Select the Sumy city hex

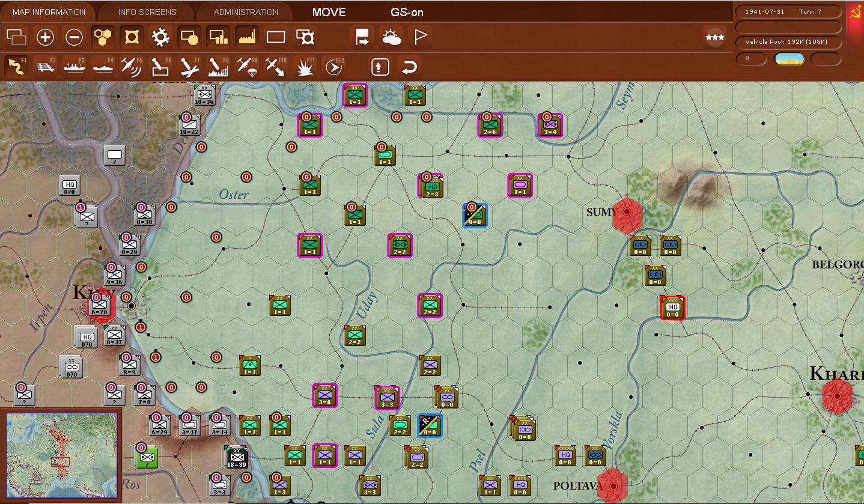pyautogui.click(x=627, y=212)
